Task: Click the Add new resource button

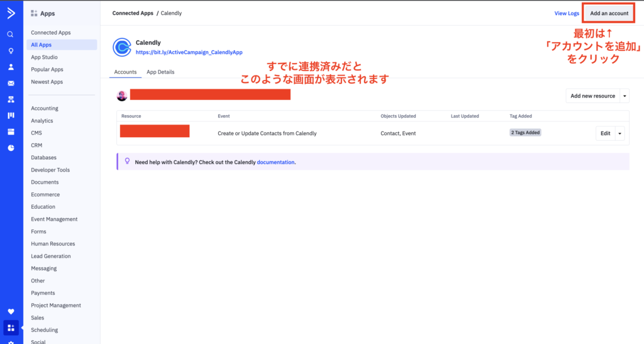Action: [x=592, y=96]
